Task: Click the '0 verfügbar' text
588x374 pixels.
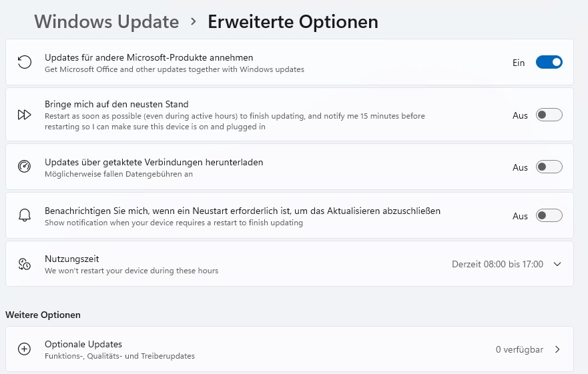Action: 519,349
